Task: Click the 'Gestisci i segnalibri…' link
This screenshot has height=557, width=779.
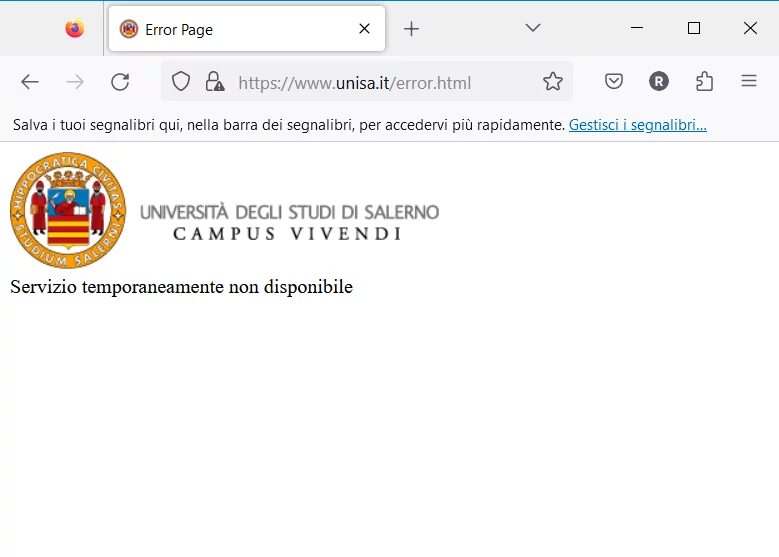Action: click(637, 125)
